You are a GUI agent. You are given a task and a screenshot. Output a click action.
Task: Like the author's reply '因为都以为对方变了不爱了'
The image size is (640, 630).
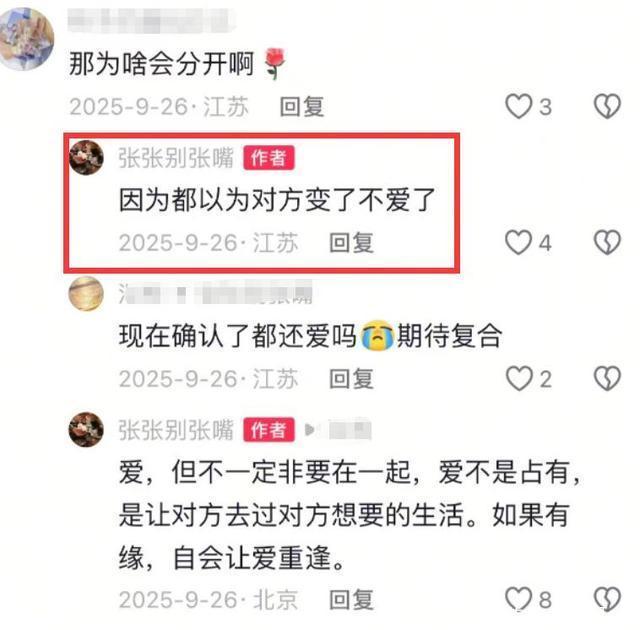[518, 242]
